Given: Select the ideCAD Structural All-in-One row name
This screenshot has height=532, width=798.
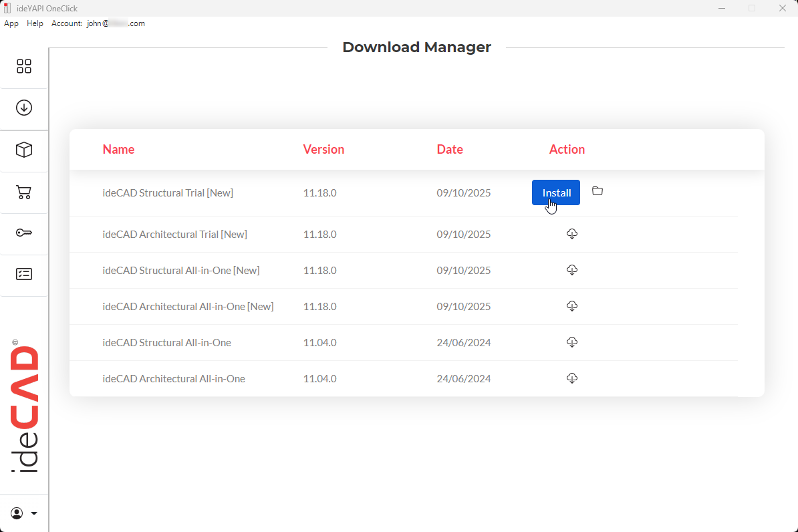Looking at the screenshot, I should pos(166,343).
